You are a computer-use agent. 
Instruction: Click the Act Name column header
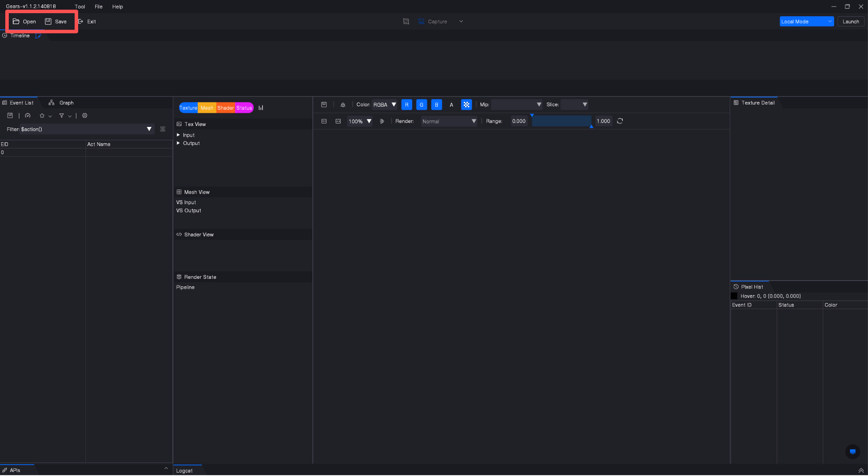pos(129,144)
